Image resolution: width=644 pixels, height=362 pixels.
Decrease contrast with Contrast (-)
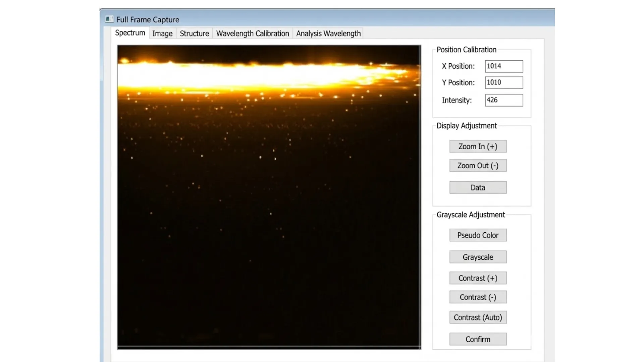pos(478,297)
